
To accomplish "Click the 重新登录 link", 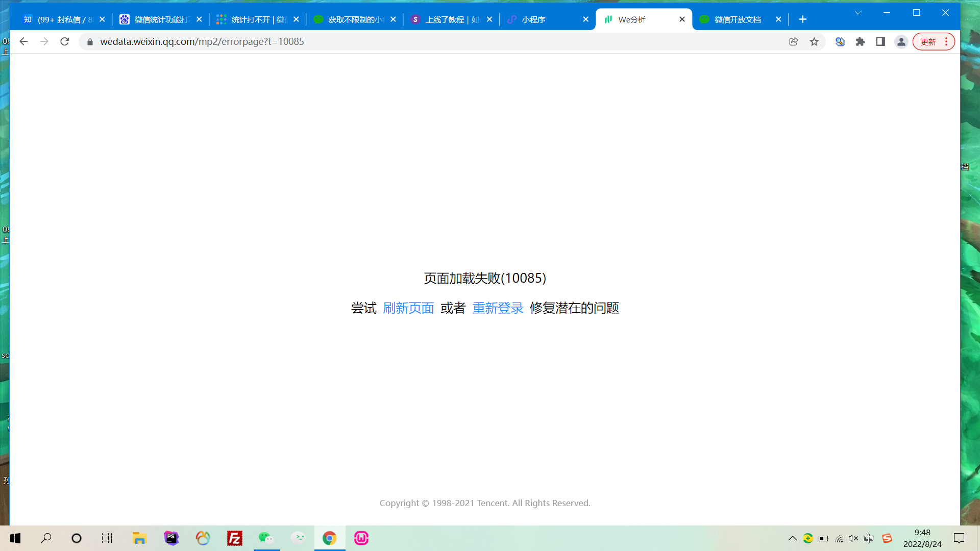I will (x=498, y=308).
